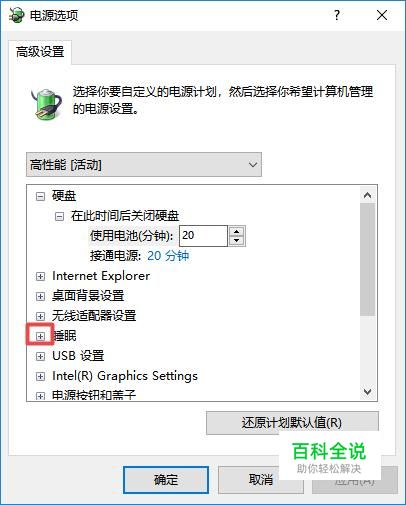Click the settings list scrollbar down arrow
The height and width of the screenshot is (505, 406).
pos(367,391)
